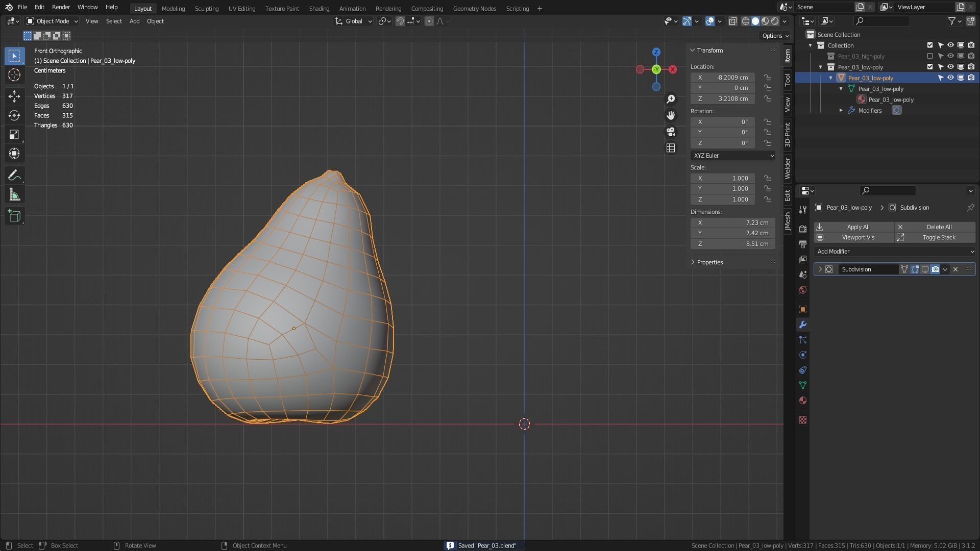Select the Cursor tool in toolbar
The height and width of the screenshot is (551, 980).
pyautogui.click(x=14, y=75)
